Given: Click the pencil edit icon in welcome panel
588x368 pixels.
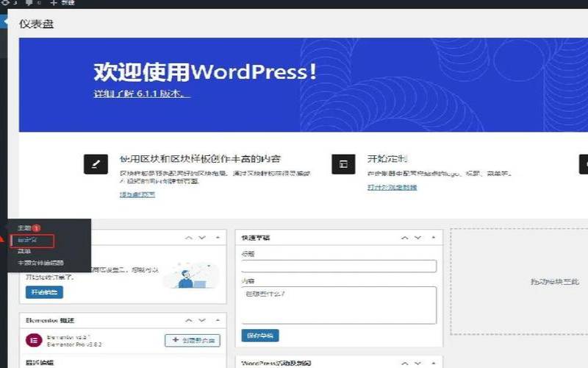Looking at the screenshot, I should coord(94,164).
